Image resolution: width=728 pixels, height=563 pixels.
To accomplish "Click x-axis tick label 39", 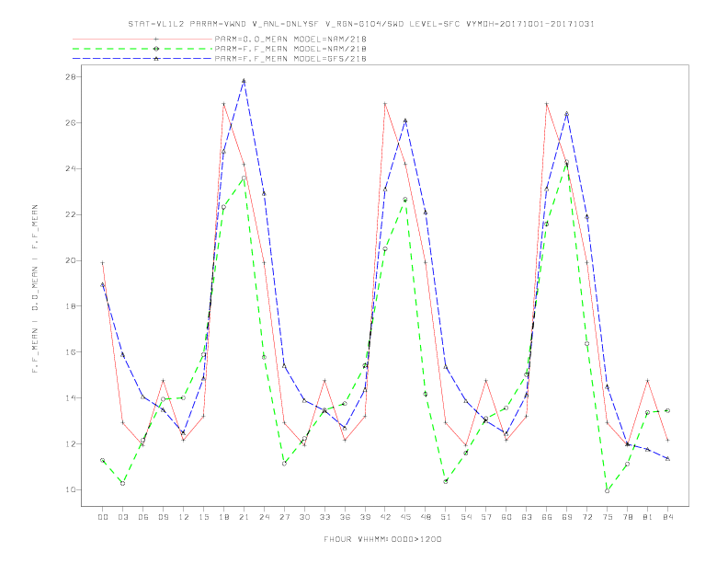I will 365,517.
